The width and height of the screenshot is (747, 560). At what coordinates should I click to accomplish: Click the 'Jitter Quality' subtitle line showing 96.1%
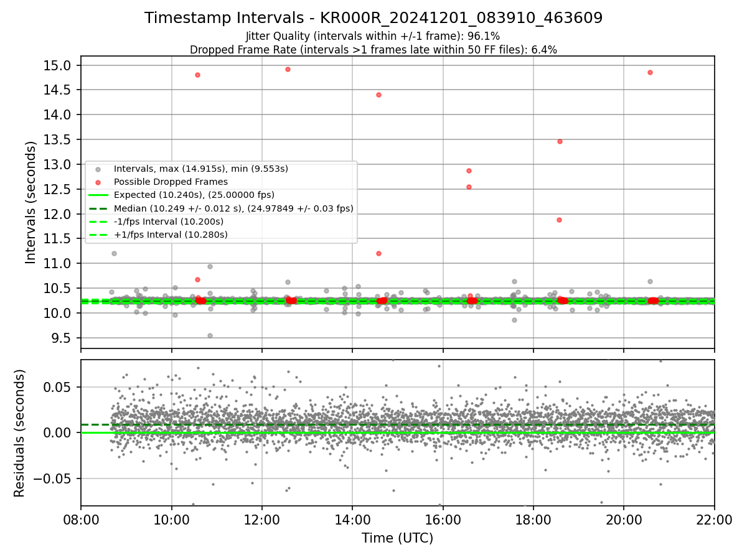click(x=373, y=37)
